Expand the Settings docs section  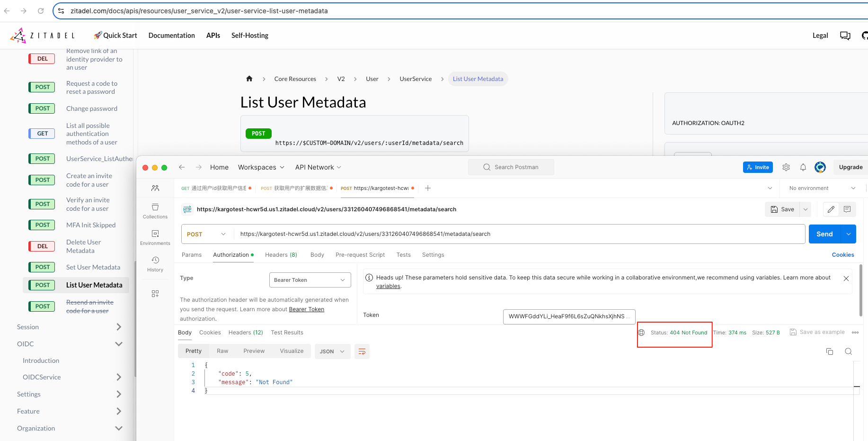(x=119, y=394)
